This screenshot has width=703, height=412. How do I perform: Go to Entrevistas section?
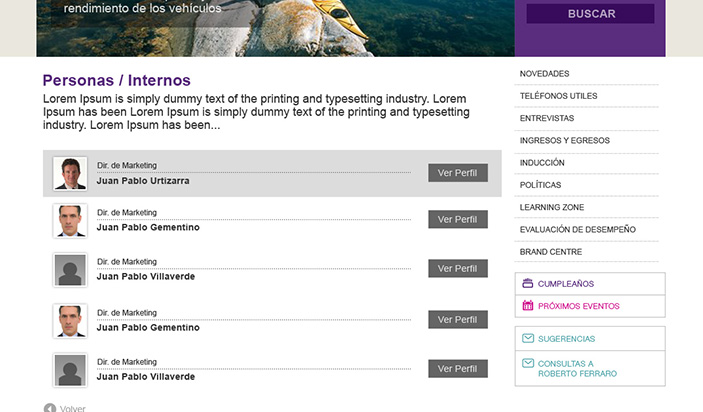(x=547, y=118)
